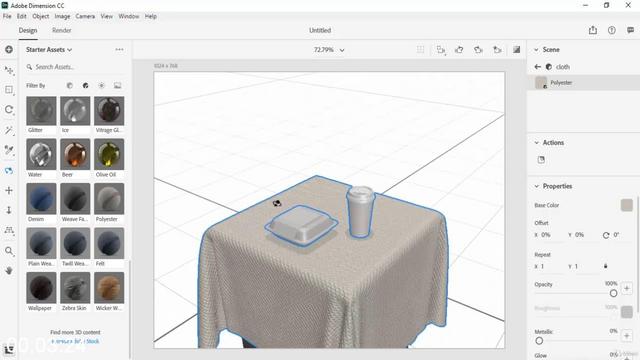The width and height of the screenshot is (640, 360).
Task: Filter assets by models
Action: (x=69, y=85)
